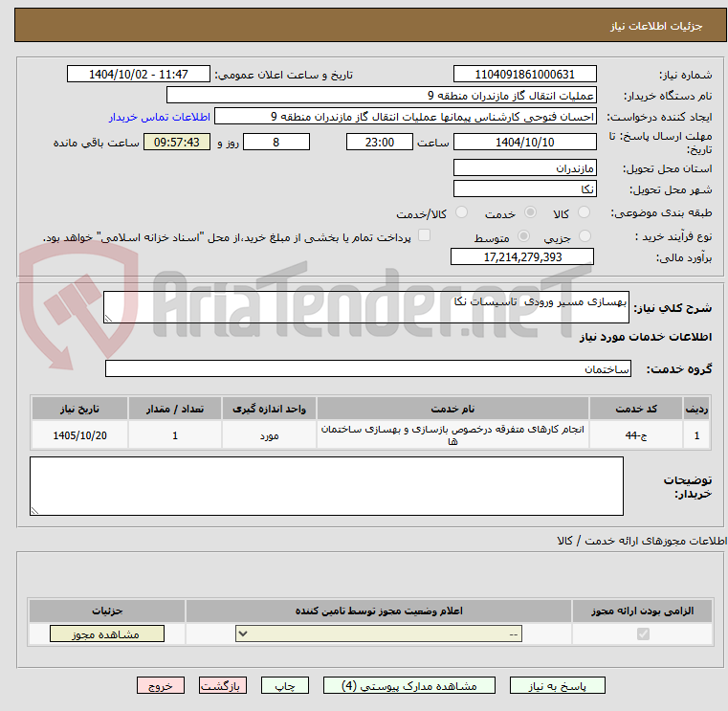Click the گروه خدمت field ساختمان
The image size is (728, 711).
pyautogui.click(x=367, y=368)
